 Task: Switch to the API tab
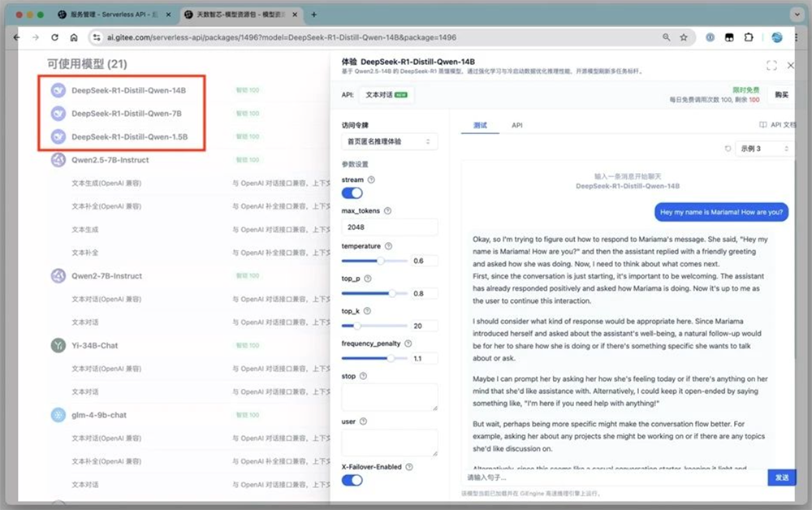(517, 126)
